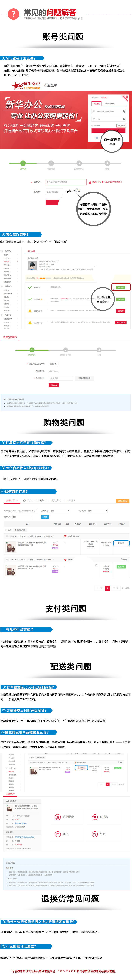This screenshot has width=132, height=980.
Task: Click the password field in the login form
Action: pos(108,119)
